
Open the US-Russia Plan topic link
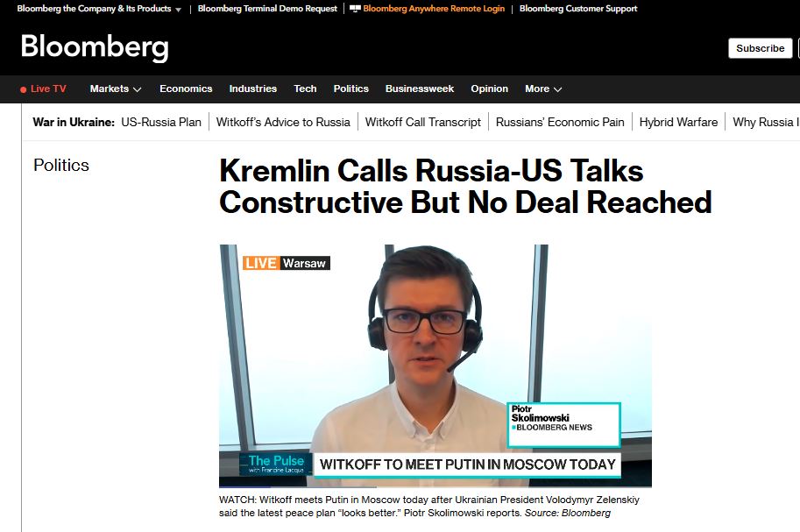click(161, 122)
